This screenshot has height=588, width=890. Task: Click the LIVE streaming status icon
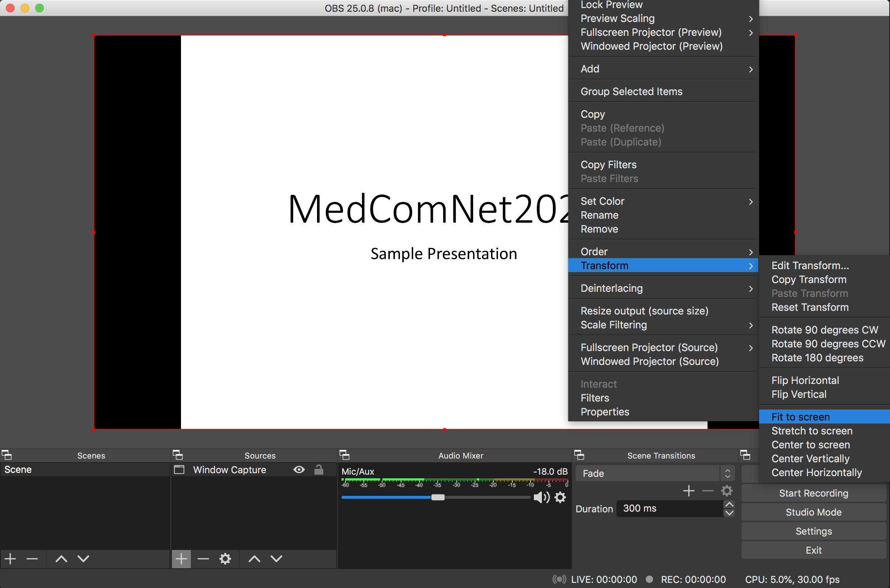559,579
